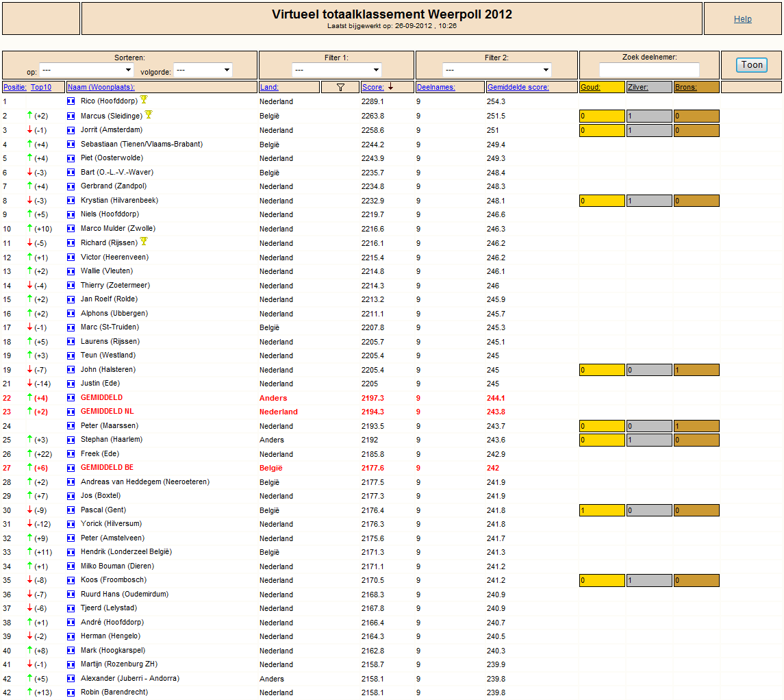The image size is (784, 700).
Task: Click the blue icon for Marco Mulder (Zwolle)
Action: [x=71, y=229]
